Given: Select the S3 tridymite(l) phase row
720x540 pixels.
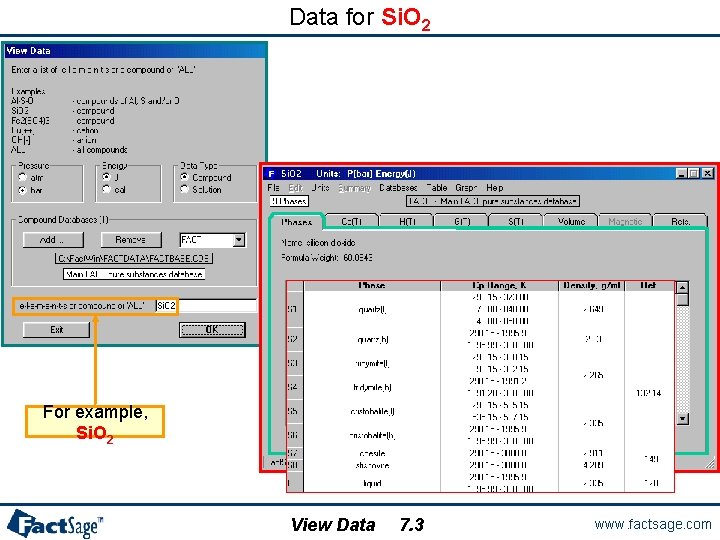Looking at the screenshot, I should (x=480, y=363).
